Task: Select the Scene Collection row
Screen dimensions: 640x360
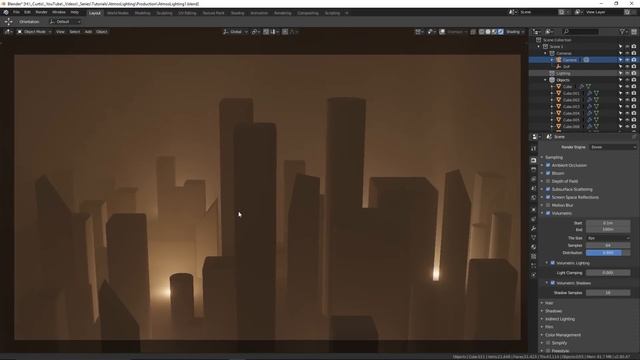Action: (584, 40)
